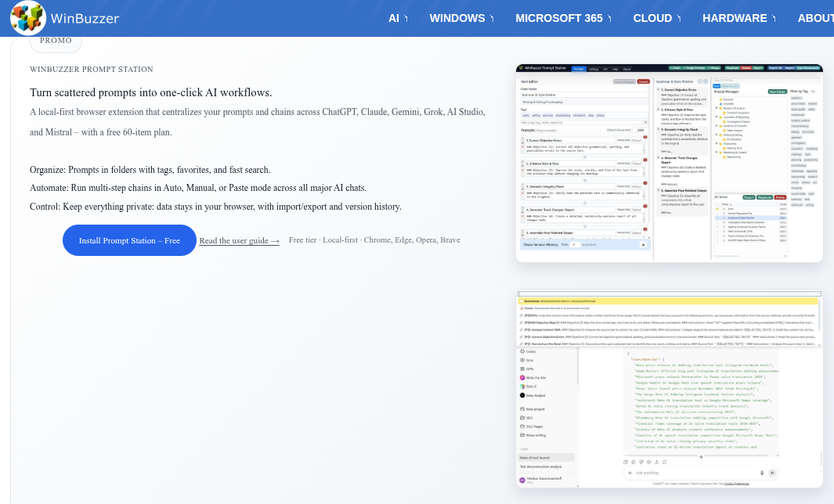Follow the Read the user guide link
This screenshot has width=834, height=504.
pos(240,241)
